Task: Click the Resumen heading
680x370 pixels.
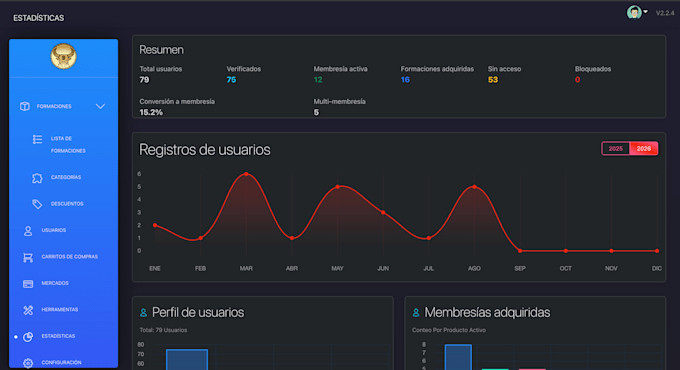Action: pyautogui.click(x=161, y=50)
